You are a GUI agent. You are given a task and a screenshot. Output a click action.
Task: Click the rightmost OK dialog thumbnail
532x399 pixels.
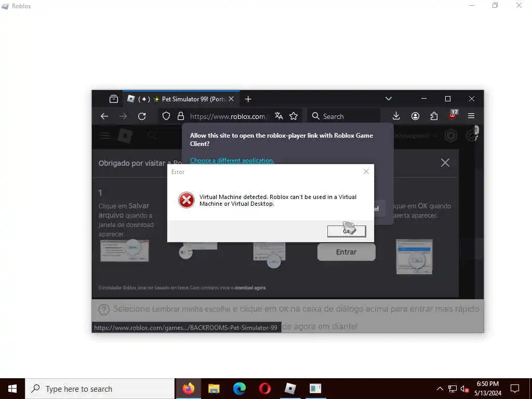[414, 257]
